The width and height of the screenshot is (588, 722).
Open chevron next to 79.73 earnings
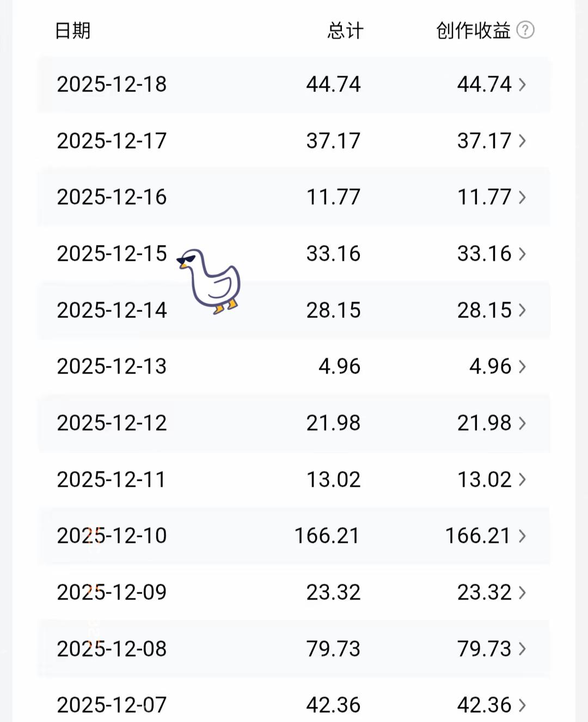coord(522,649)
